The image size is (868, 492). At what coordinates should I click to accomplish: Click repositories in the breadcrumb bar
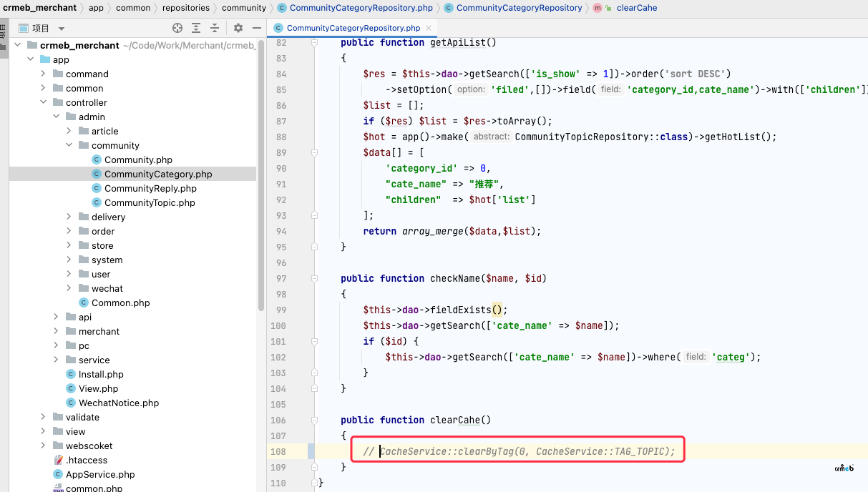[186, 8]
